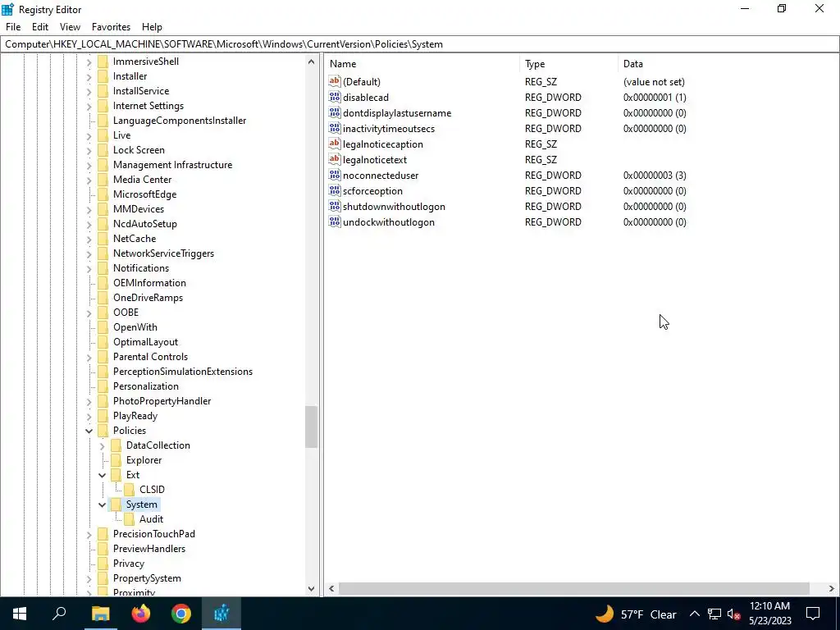840x630 pixels.
Task: Click the Registry Editor taskbar icon
Action: [221, 614]
